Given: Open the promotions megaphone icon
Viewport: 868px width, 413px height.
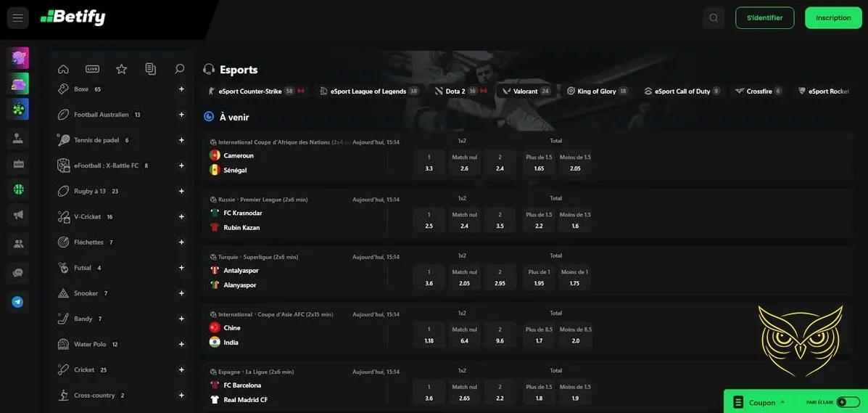Looking at the screenshot, I should click(18, 214).
